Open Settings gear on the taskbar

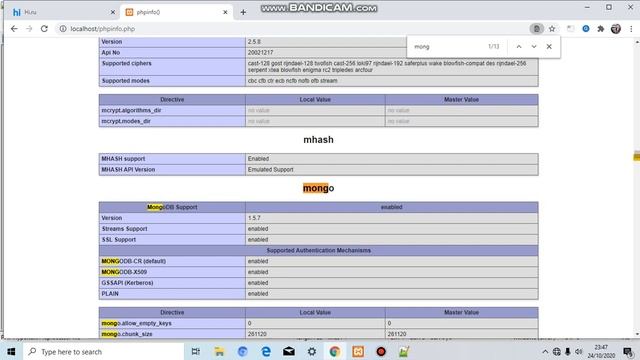coord(312,351)
